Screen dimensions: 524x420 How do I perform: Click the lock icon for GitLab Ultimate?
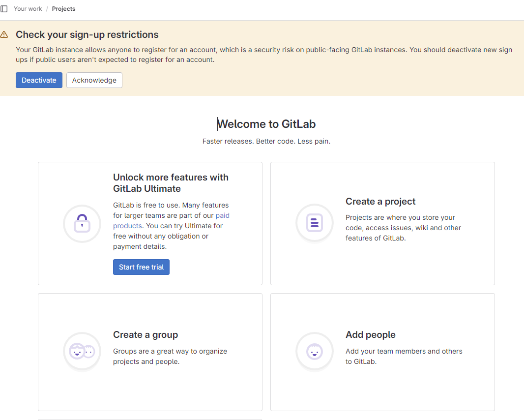(x=82, y=223)
